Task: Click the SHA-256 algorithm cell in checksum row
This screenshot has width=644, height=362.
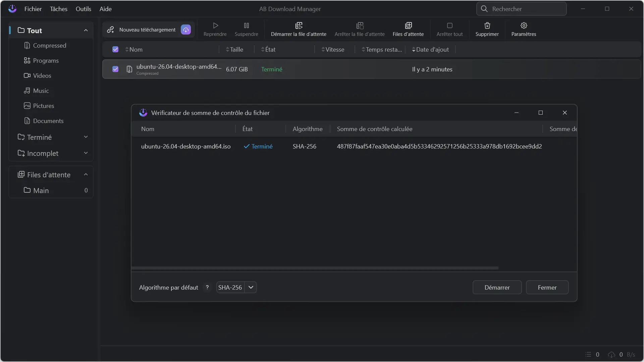Action: (x=305, y=146)
